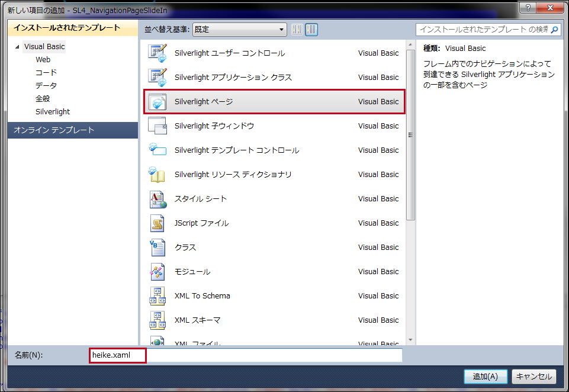Image resolution: width=569 pixels, height=392 pixels.
Task: Switch to medium icons list view
Action: point(311,30)
